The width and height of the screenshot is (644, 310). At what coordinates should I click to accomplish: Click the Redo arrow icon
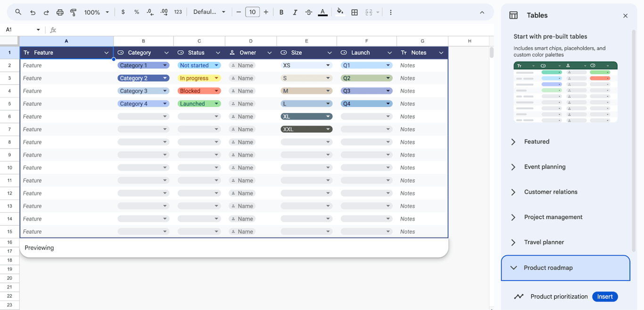click(x=46, y=12)
